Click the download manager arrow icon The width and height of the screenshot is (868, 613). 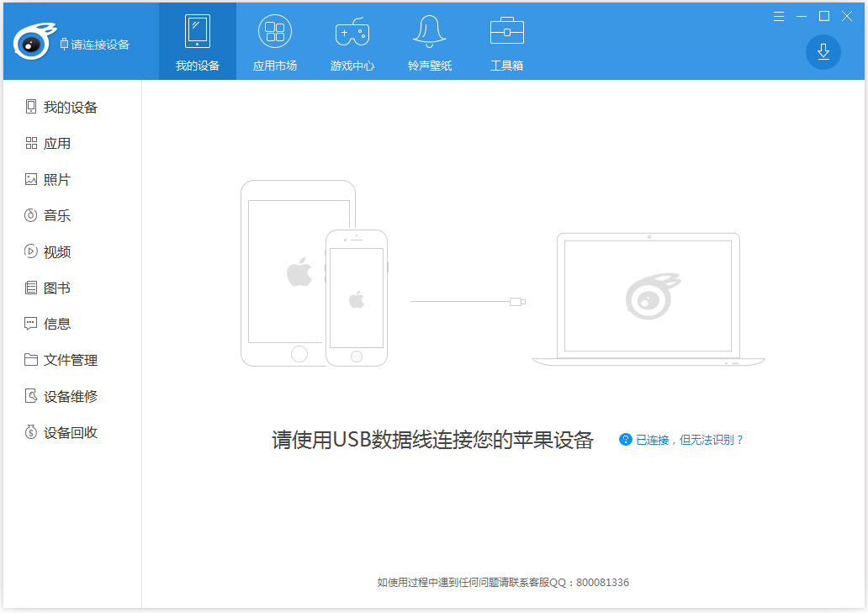[823, 52]
